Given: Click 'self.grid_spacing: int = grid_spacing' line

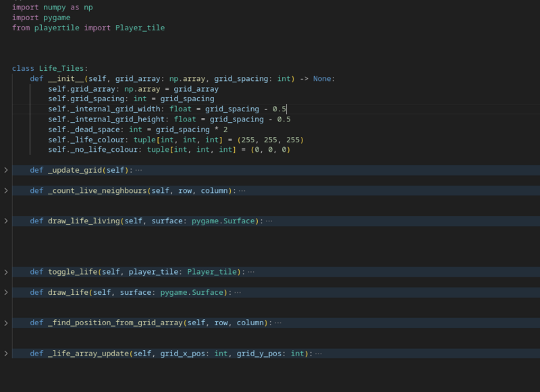Looking at the screenshot, I should click(131, 99).
